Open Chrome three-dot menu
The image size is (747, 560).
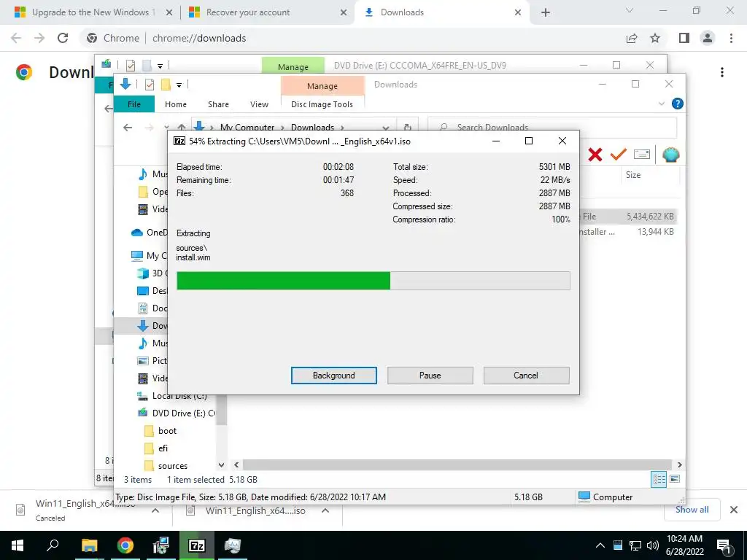pos(731,38)
